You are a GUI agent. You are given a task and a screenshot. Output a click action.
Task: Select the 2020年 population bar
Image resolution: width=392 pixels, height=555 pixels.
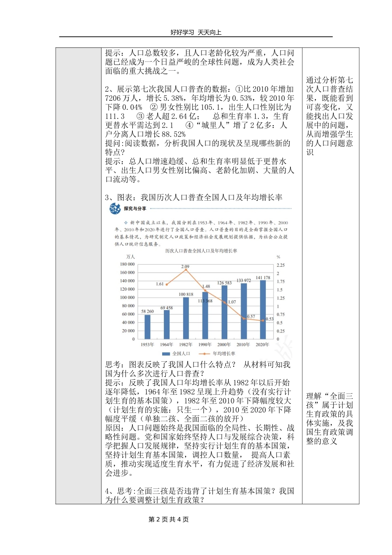pos(263,310)
